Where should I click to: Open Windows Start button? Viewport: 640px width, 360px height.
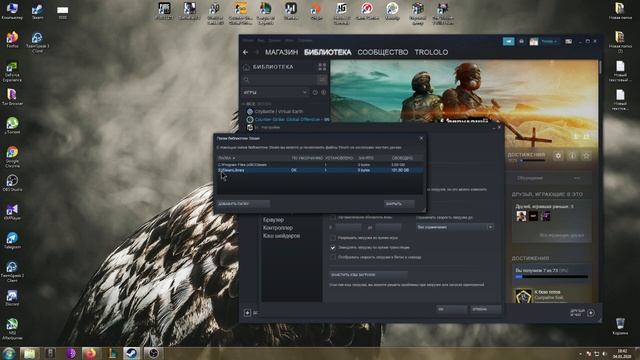click(9, 353)
